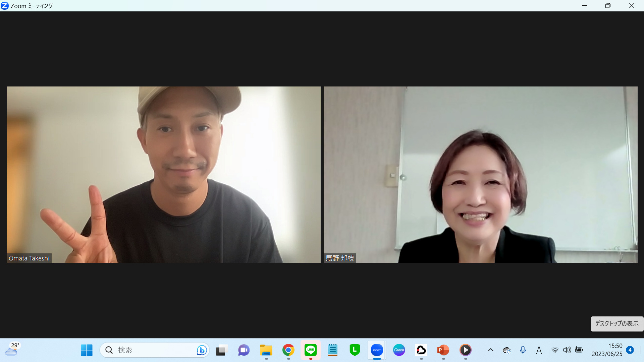Screen dimensions: 644x362
Task: Click the Windows Start button
Action: (87, 350)
